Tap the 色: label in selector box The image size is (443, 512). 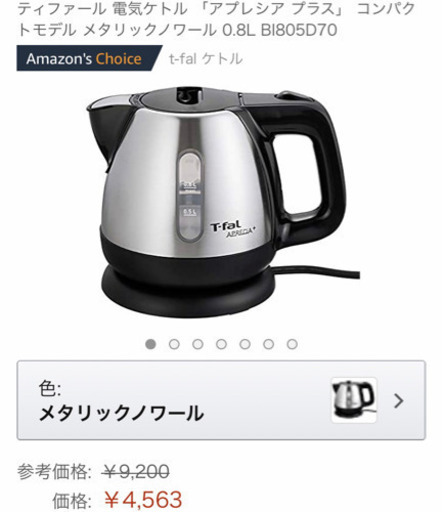[50, 388]
